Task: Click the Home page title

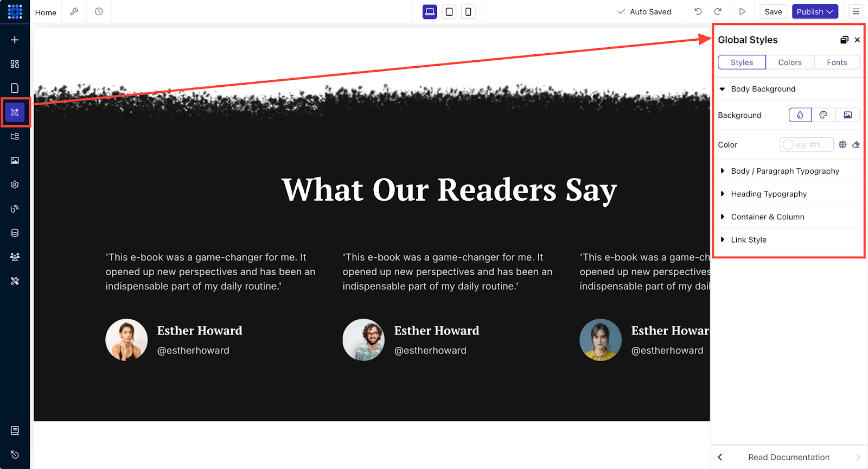Action: (x=46, y=12)
